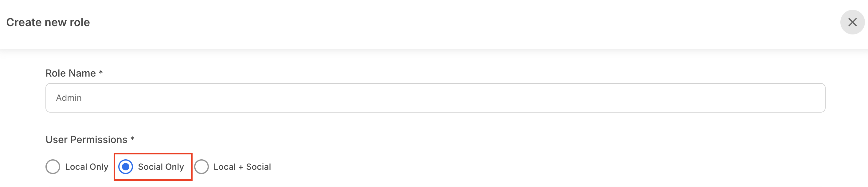Screen dimensions: 868x187
Task: Click the Role Name field label
Action: [x=71, y=73]
